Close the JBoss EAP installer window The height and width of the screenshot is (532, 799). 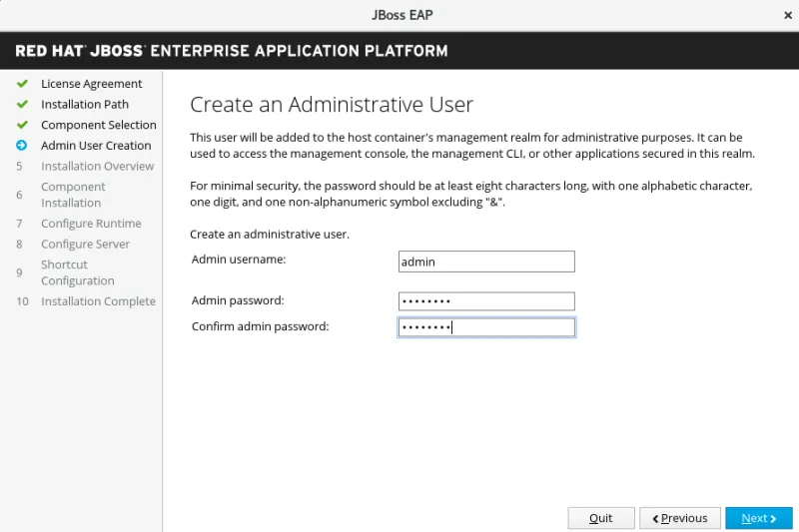point(788,15)
